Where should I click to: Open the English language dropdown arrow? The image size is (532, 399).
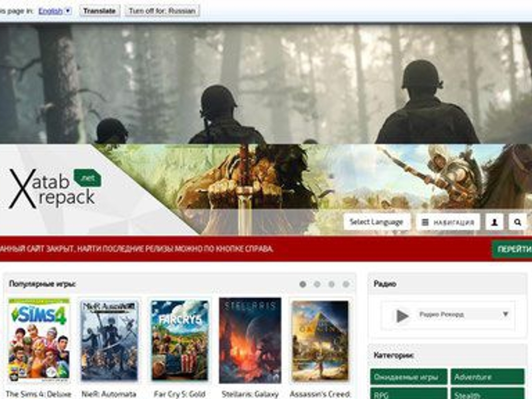pos(68,11)
